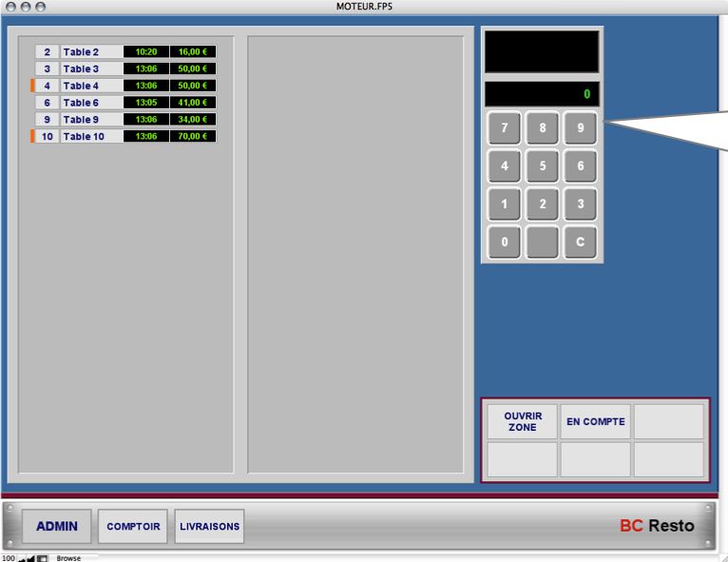
Task: Click the blank keypad key beside 0
Action: (543, 242)
